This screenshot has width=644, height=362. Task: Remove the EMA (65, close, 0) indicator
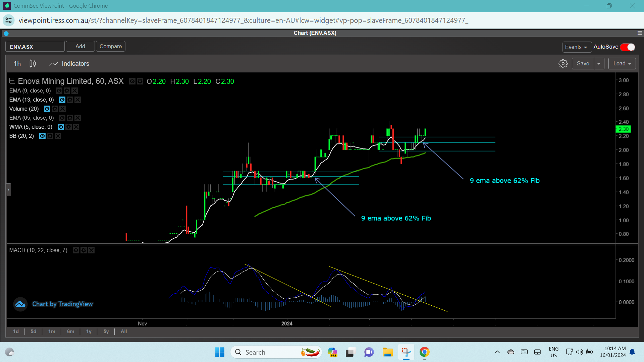point(77,118)
